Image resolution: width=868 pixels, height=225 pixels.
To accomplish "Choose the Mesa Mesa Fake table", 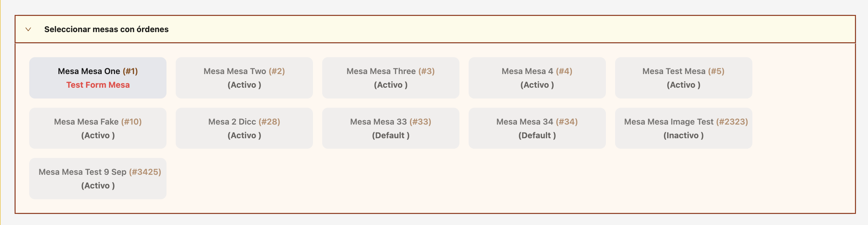I will pos(98,128).
